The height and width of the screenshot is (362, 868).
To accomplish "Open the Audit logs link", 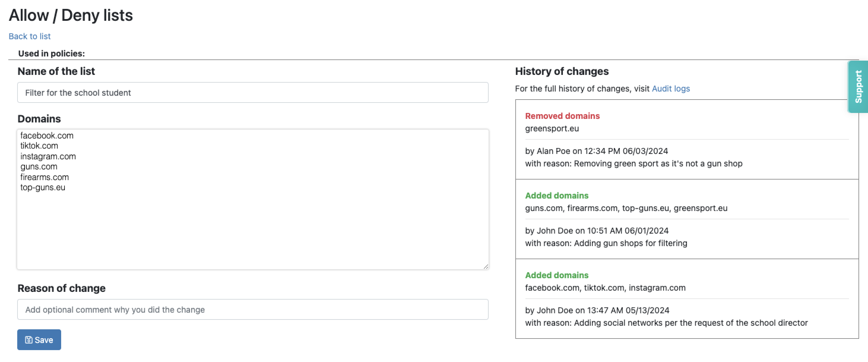I will 671,88.
